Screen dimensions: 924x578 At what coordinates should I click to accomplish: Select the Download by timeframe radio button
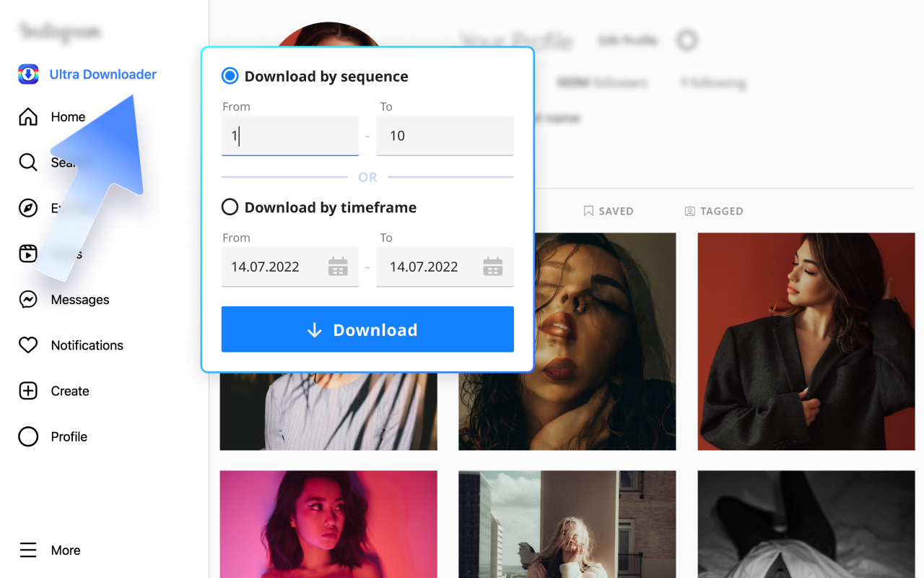[x=230, y=207]
